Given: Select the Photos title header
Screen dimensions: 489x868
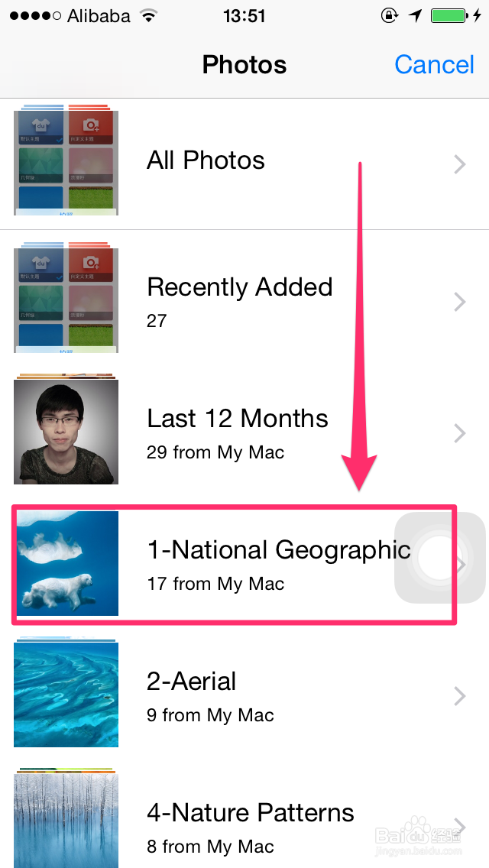Looking at the screenshot, I should pyautogui.click(x=244, y=64).
